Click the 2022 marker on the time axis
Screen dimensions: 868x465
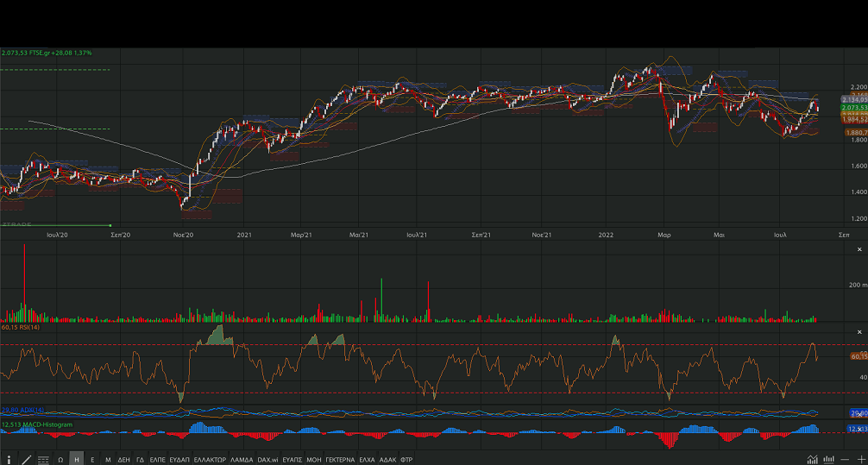[606, 234]
